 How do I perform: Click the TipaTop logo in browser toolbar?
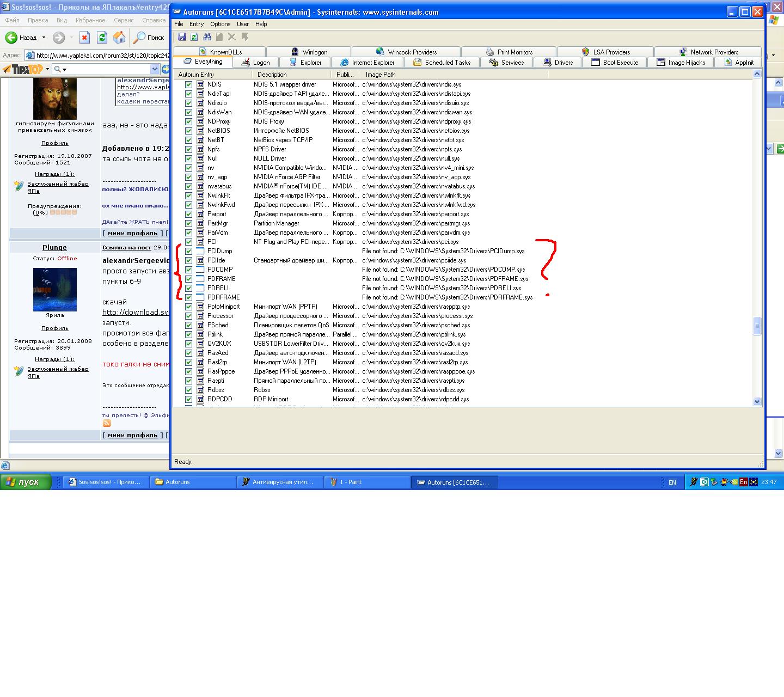click(23, 69)
